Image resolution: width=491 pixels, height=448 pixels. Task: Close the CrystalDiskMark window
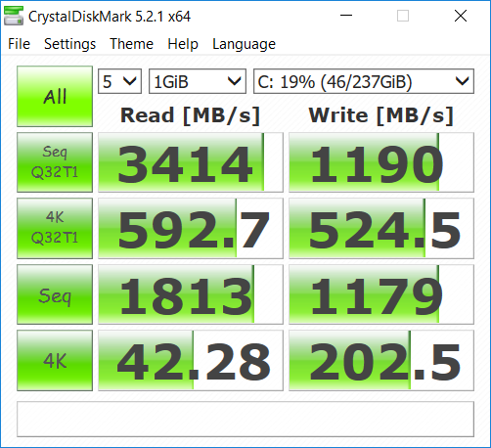461,16
